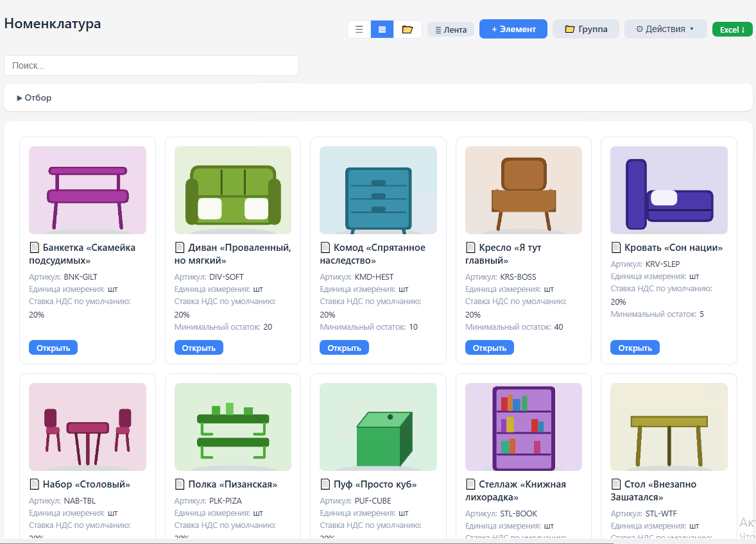Image resolution: width=756 pixels, height=544 pixels.
Task: Switch to list view icon
Action: coord(359,30)
